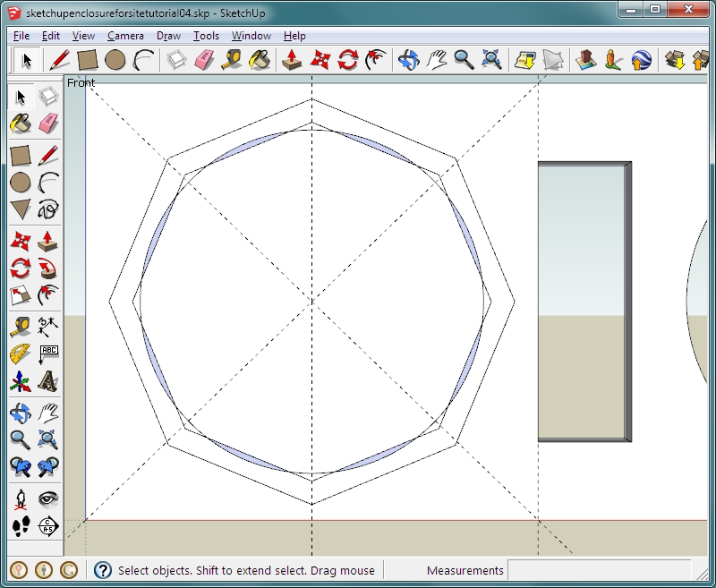Screen dimensions: 716x588
Task: Activate Rotate tool in left palette
Action: 21,268
